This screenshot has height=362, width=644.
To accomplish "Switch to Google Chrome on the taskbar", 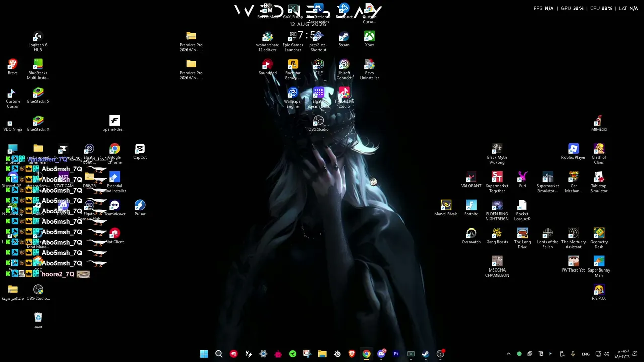I will click(x=366, y=354).
